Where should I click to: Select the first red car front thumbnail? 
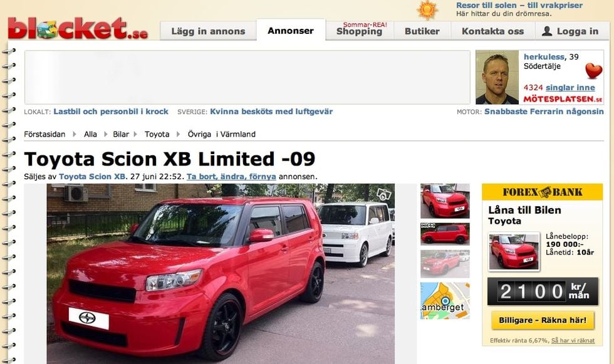[445, 200]
